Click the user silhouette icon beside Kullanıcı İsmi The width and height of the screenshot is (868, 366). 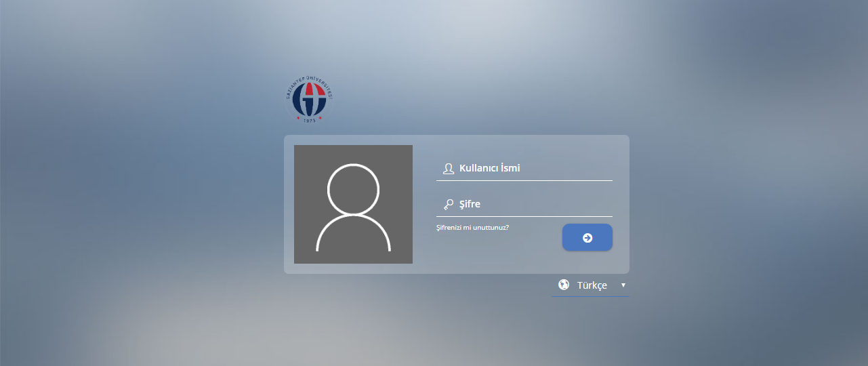tap(448, 169)
